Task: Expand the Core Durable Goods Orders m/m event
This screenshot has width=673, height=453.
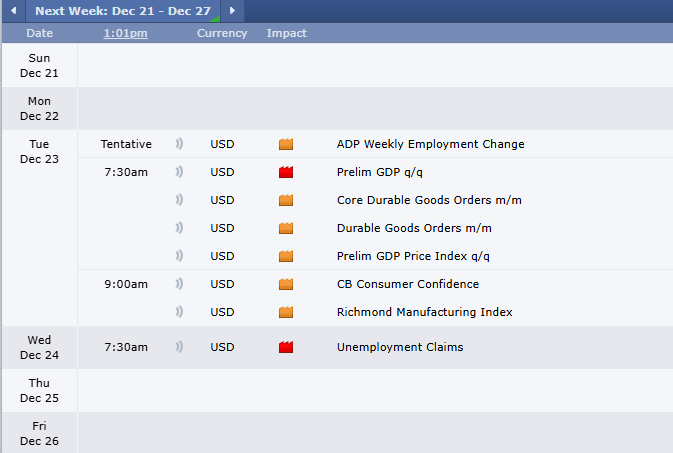Action: tap(429, 200)
